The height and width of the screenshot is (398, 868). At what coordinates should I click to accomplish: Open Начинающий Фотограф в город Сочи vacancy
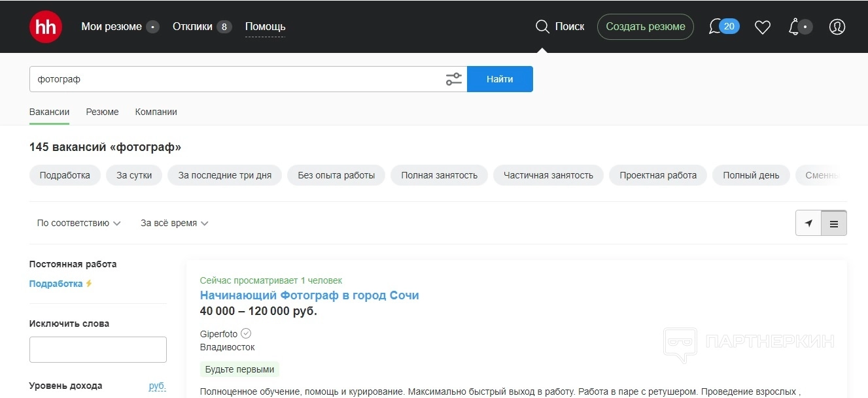tap(309, 295)
